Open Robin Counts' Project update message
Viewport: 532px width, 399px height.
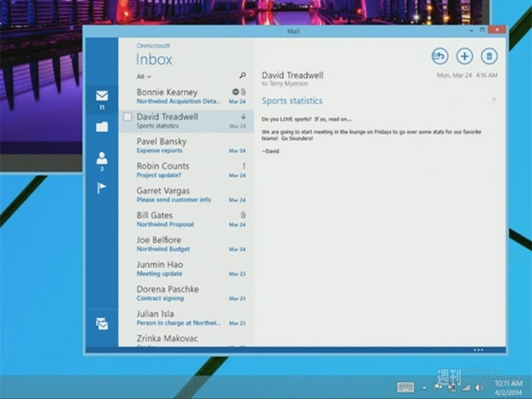click(x=186, y=170)
